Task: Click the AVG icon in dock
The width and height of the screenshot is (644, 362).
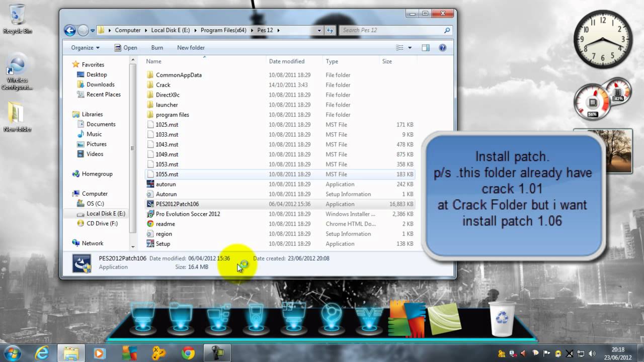Action: (406, 319)
